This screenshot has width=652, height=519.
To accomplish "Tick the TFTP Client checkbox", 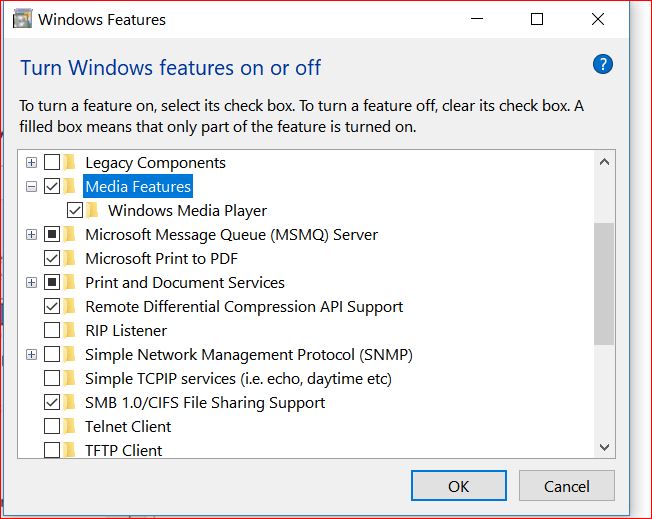I will point(52,450).
